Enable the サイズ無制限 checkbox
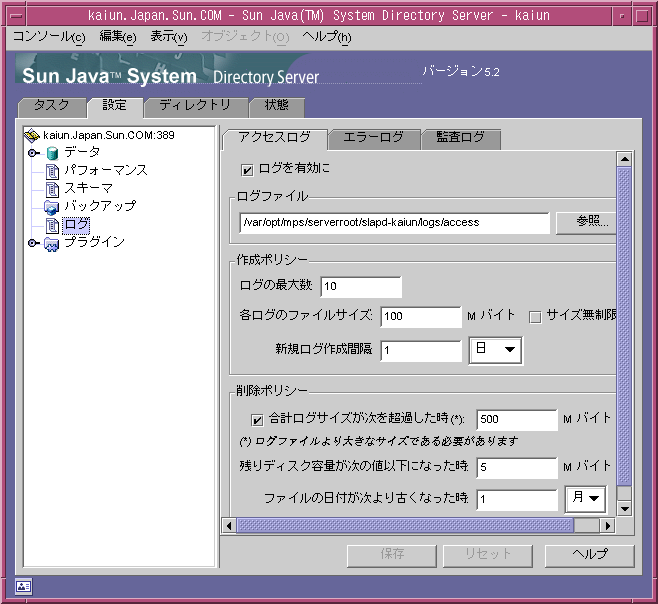The height and width of the screenshot is (604, 658). pos(535,317)
